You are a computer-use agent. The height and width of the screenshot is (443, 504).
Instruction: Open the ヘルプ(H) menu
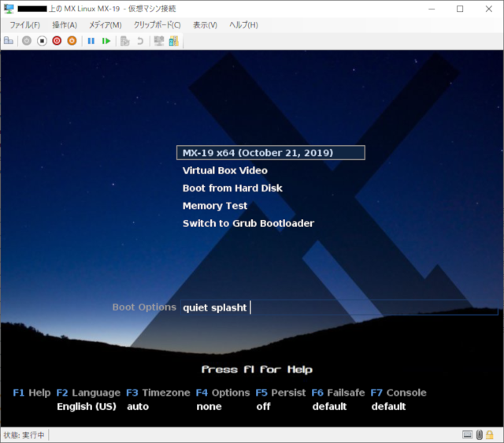pos(243,25)
